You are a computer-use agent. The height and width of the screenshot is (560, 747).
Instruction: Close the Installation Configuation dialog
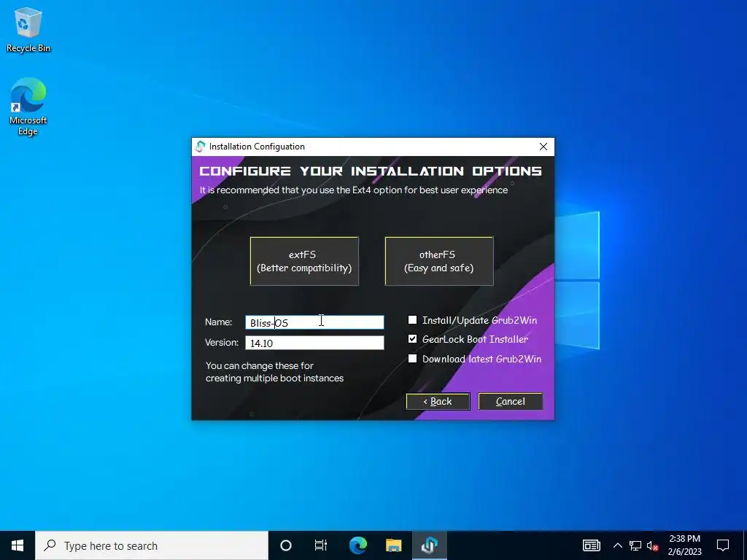(543, 147)
